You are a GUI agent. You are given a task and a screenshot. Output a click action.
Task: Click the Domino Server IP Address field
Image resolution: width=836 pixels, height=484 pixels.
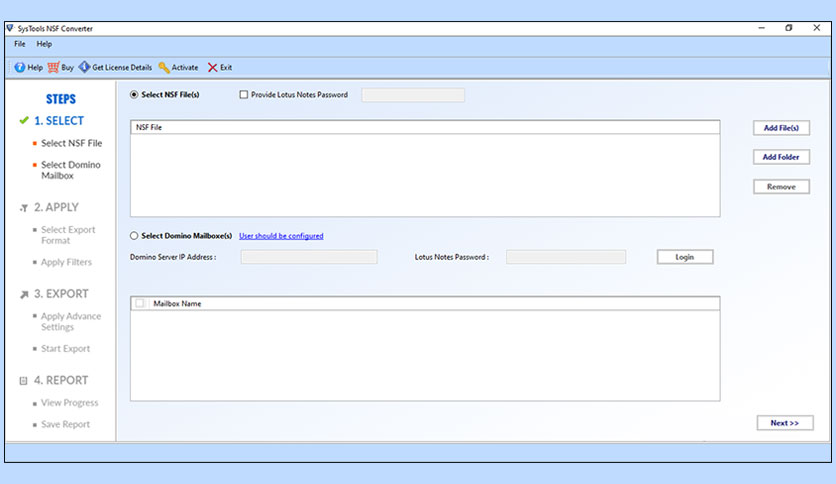pyautogui.click(x=309, y=257)
